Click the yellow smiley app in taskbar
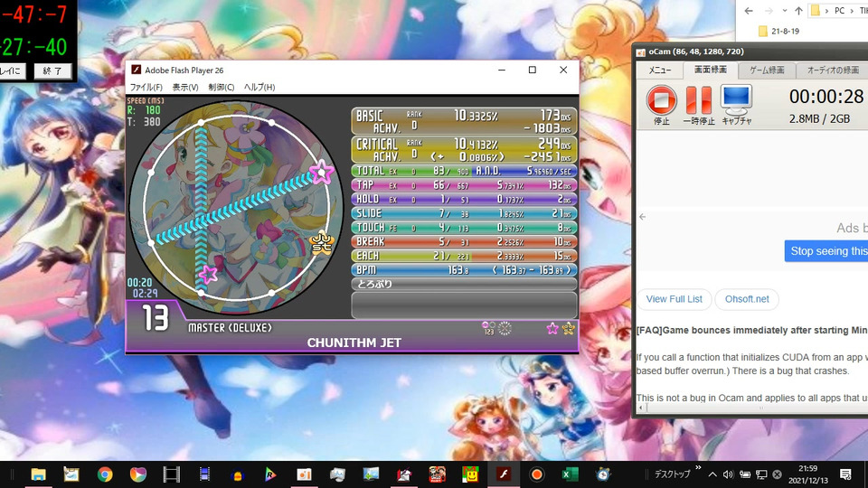 point(470,474)
